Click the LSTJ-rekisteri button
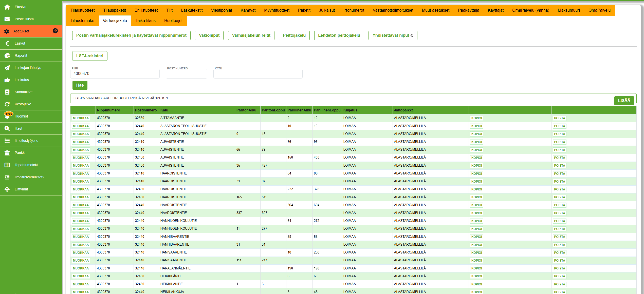This screenshot has height=294, width=644. pos(90,56)
